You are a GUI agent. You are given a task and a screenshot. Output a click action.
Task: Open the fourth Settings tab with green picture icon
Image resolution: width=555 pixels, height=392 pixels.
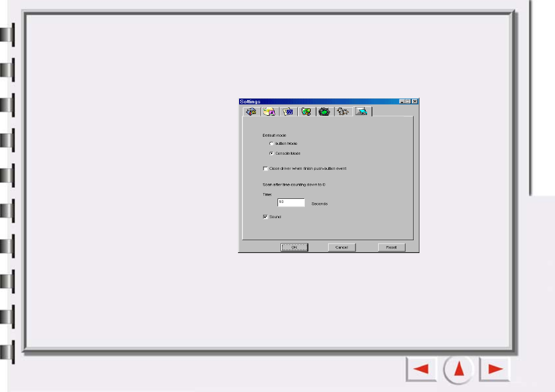(306, 112)
